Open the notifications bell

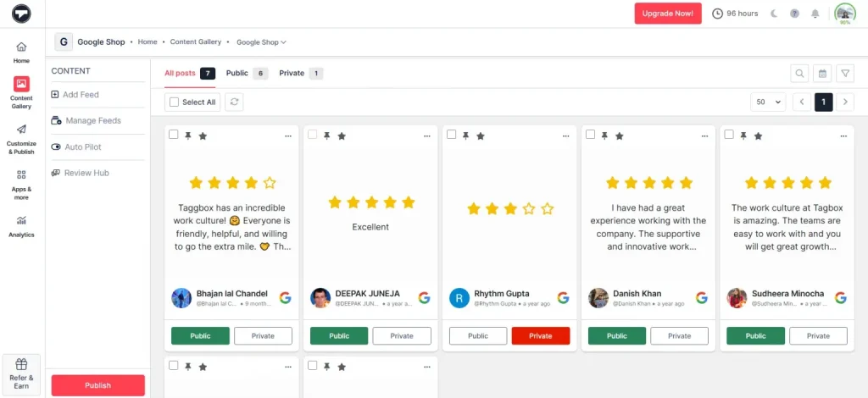pyautogui.click(x=815, y=14)
